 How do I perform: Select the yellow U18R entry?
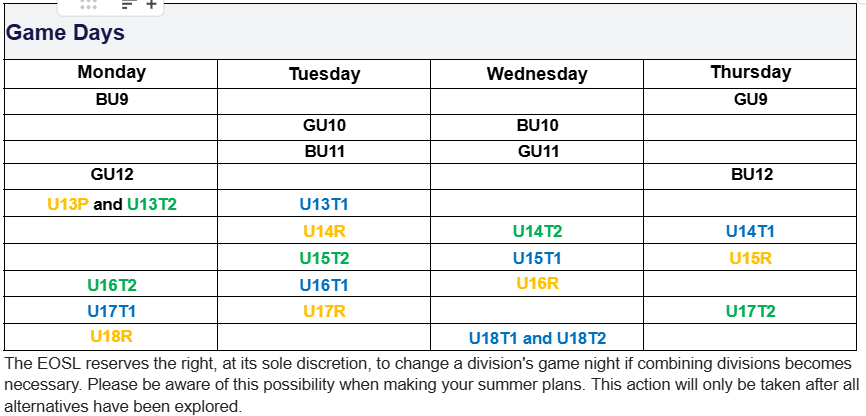(x=111, y=337)
